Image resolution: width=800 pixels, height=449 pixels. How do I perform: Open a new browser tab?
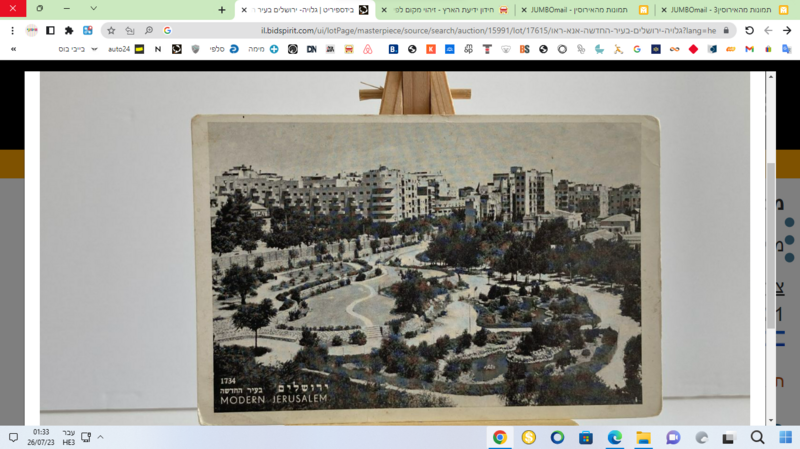pos(221,10)
